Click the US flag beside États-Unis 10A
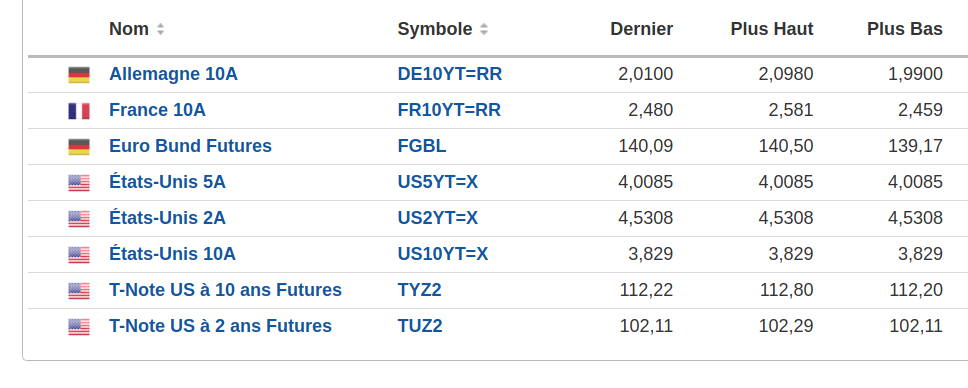The width and height of the screenshot is (968, 388). pos(79,255)
